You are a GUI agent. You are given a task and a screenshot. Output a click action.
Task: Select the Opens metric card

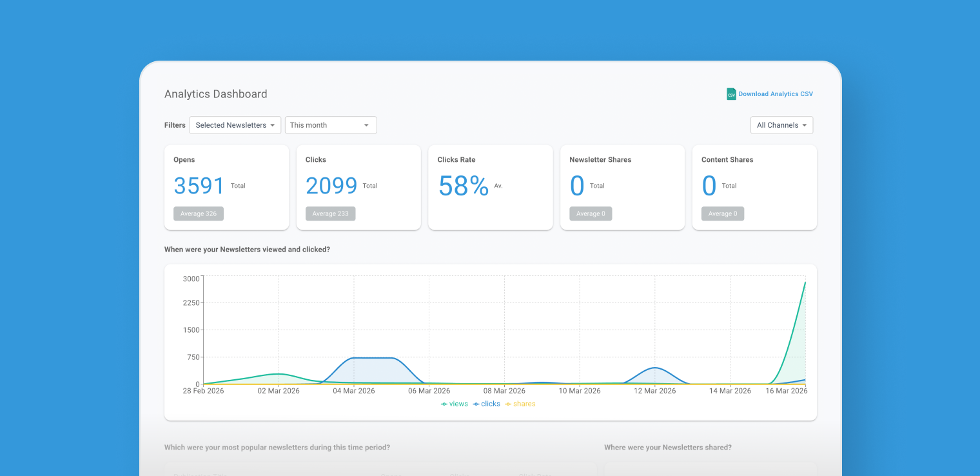click(226, 187)
